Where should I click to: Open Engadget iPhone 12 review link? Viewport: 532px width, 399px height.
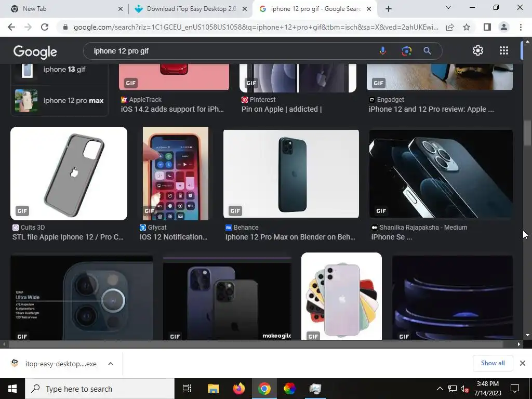(x=431, y=109)
